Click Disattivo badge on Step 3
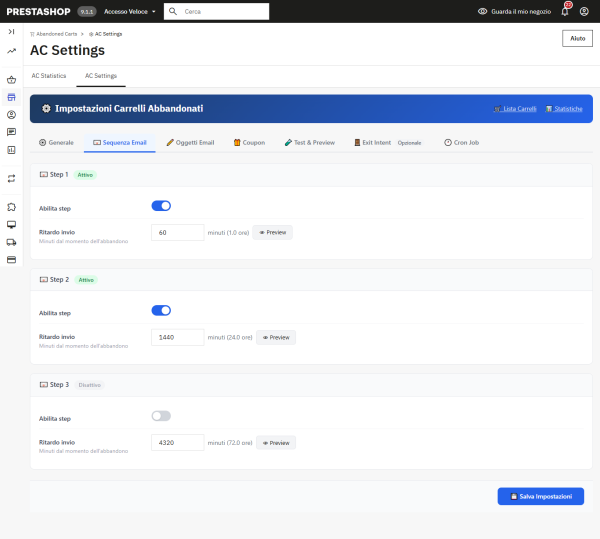 click(x=90, y=385)
